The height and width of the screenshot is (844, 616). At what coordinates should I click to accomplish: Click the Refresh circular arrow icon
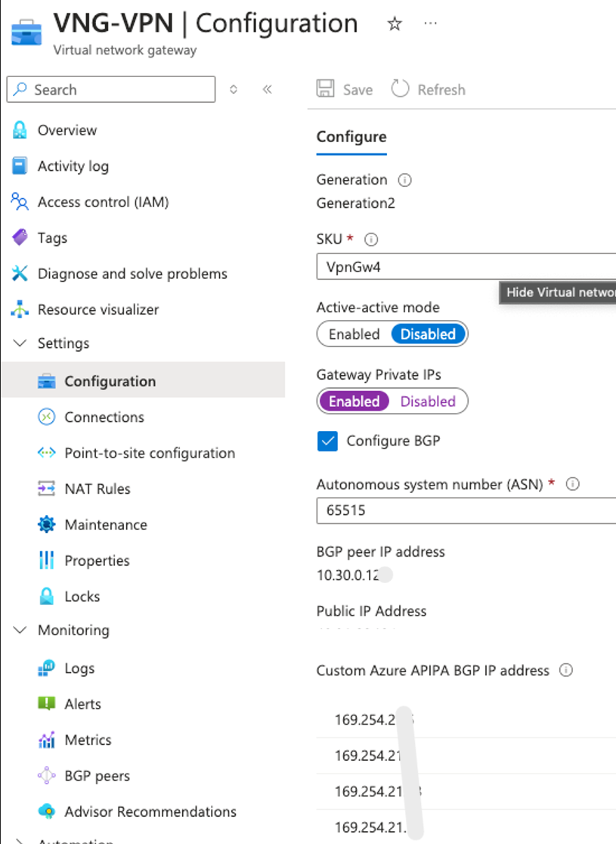pos(400,88)
